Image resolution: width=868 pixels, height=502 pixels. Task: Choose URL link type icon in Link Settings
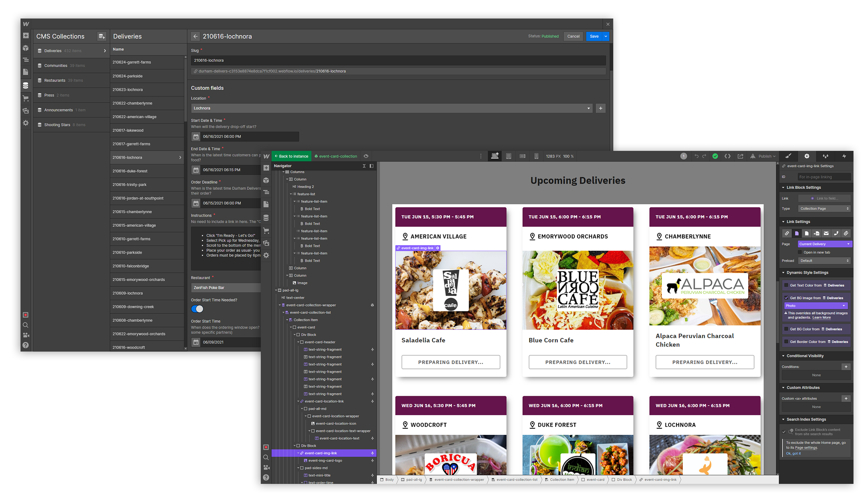787,233
